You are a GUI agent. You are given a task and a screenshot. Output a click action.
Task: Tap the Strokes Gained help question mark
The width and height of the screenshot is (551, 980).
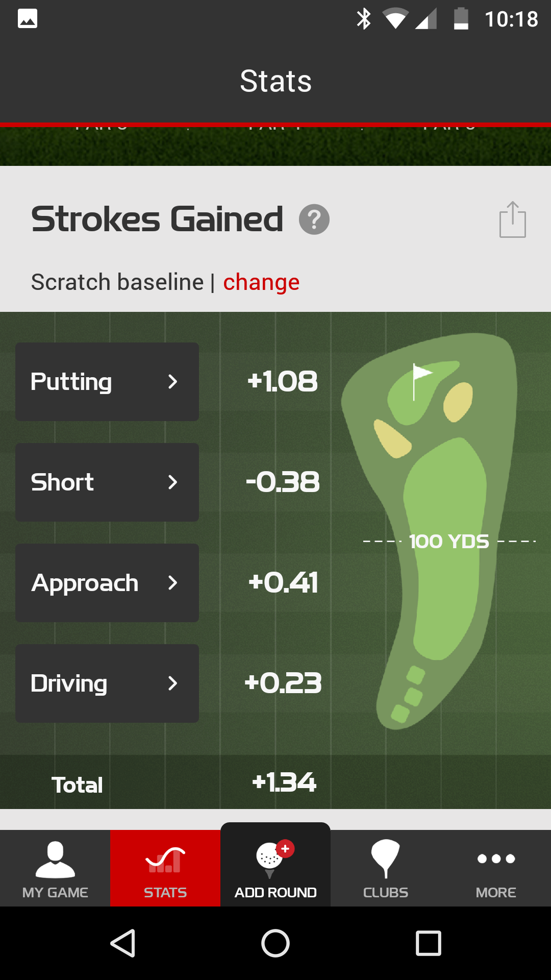(x=314, y=219)
